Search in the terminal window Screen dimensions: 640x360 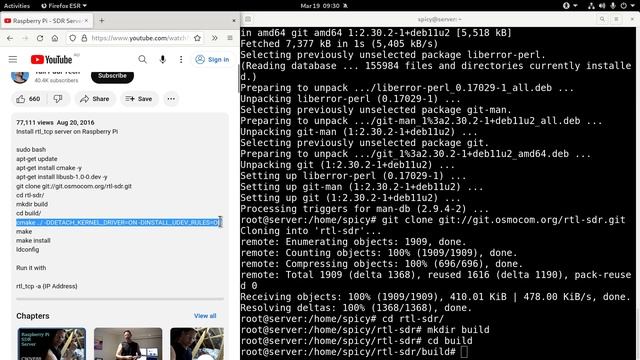tap(602, 19)
